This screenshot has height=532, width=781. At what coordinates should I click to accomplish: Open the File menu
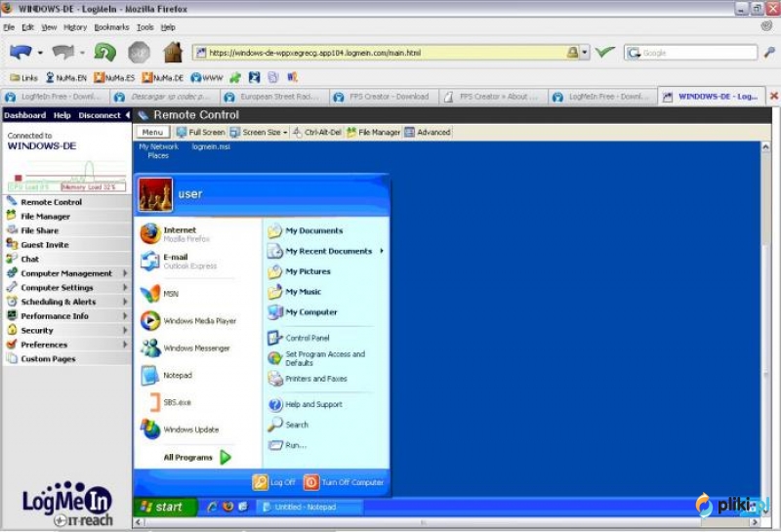click(x=9, y=27)
